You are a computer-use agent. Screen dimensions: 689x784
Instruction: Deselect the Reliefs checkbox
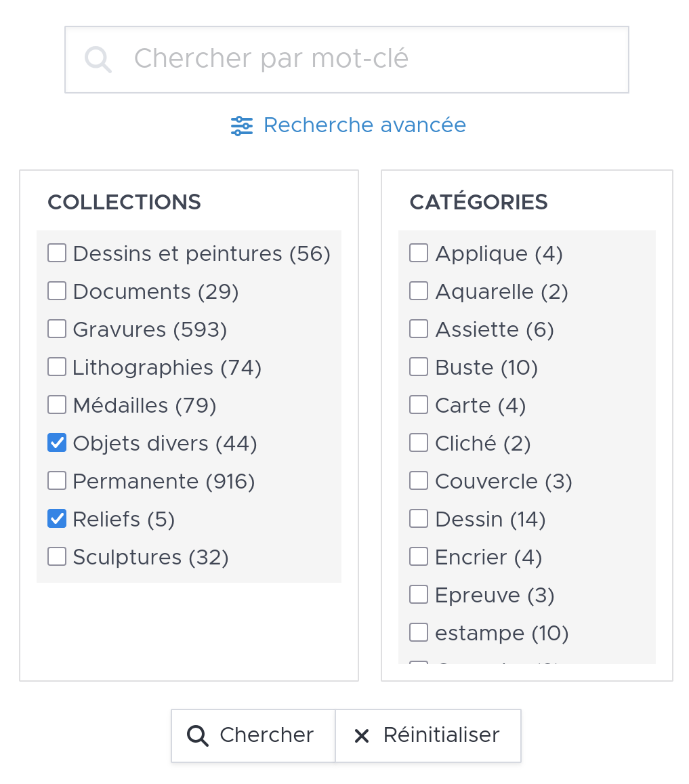pyautogui.click(x=57, y=519)
